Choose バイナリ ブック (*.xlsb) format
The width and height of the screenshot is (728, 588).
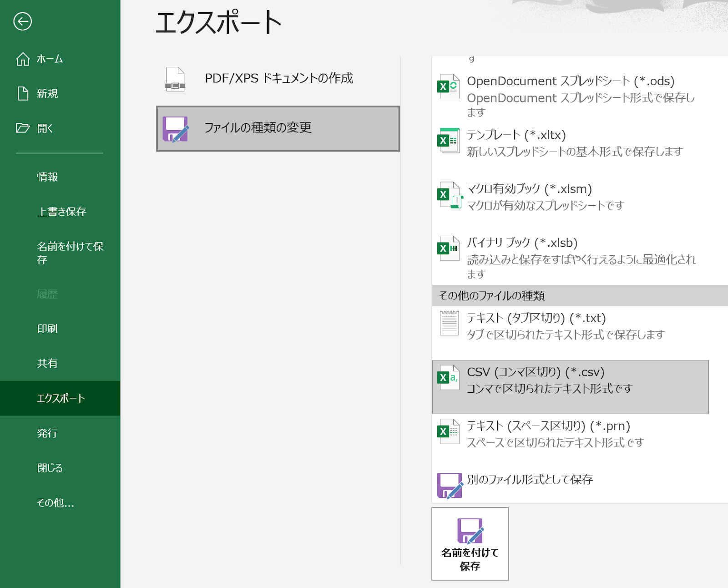click(571, 257)
